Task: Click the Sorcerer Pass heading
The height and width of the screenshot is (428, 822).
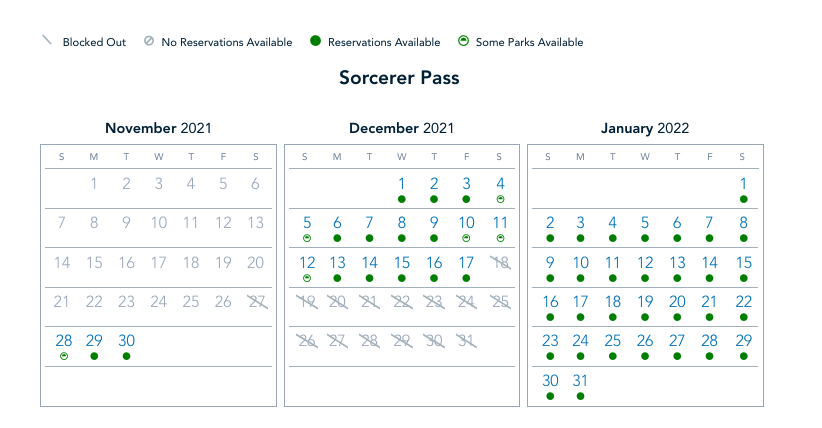Action: [399, 78]
